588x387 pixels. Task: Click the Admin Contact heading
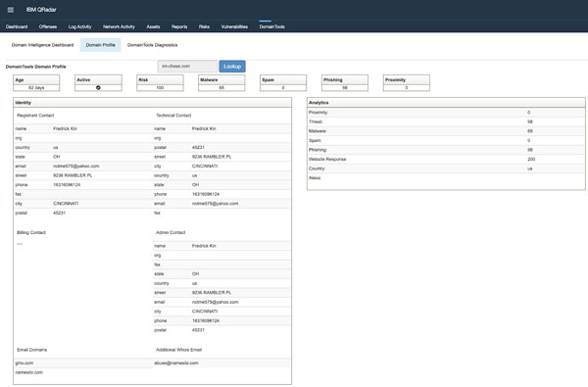coord(171,233)
